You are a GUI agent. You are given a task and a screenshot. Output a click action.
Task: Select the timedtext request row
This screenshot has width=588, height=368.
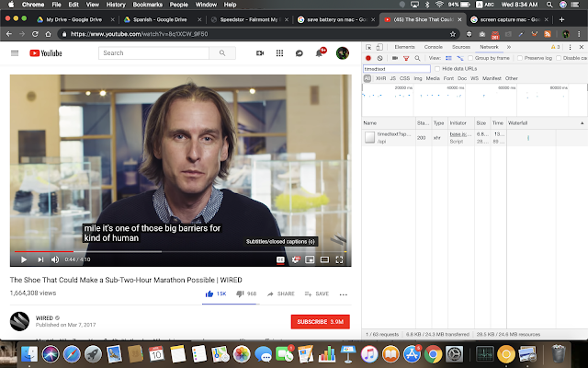click(475, 138)
